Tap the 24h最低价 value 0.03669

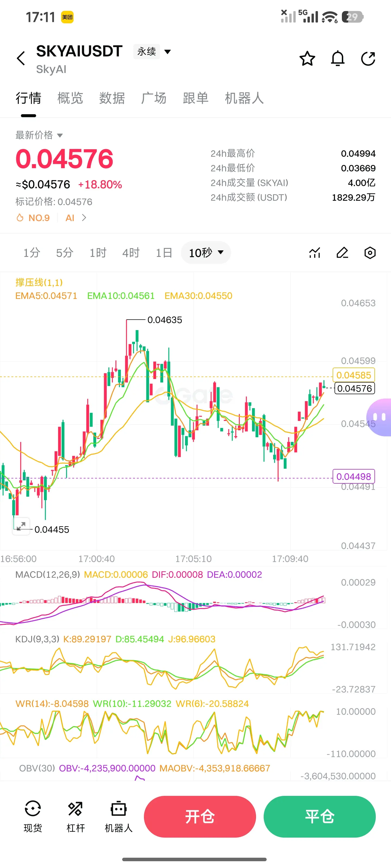358,168
